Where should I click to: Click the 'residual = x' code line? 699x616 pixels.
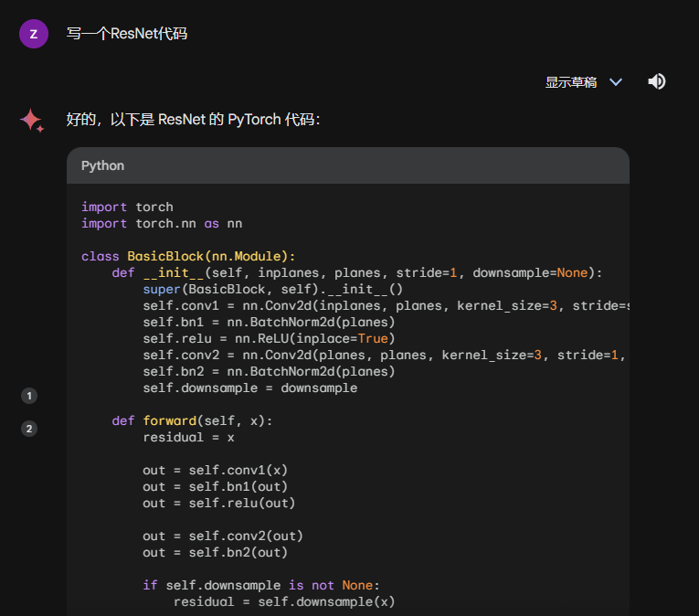point(188,437)
